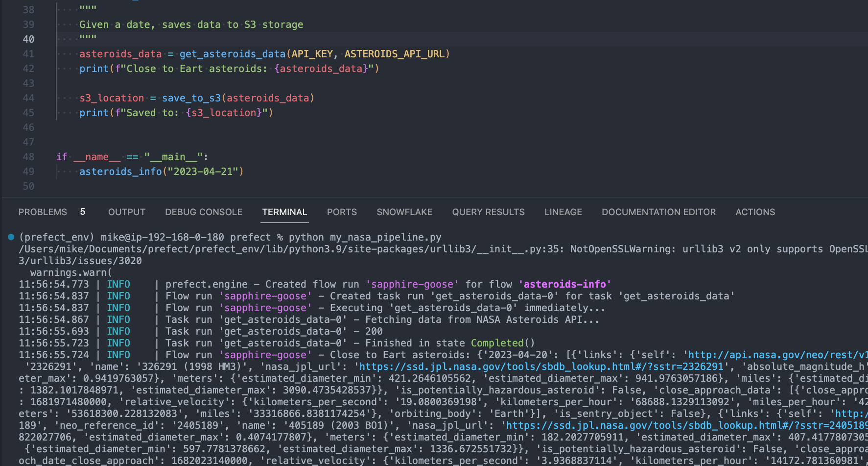
Task: Click the blue command status dot beside the terminal prompt
Action: coord(11,237)
